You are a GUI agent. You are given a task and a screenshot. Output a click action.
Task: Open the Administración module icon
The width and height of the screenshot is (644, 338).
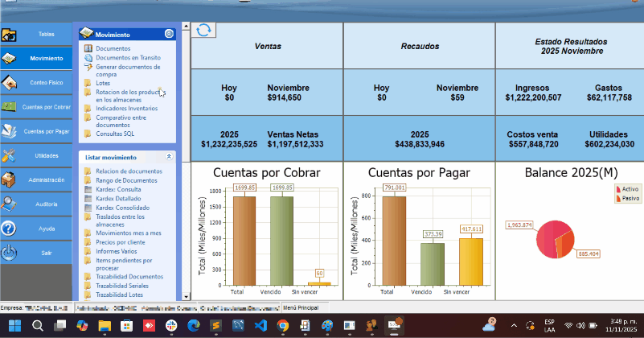point(10,179)
